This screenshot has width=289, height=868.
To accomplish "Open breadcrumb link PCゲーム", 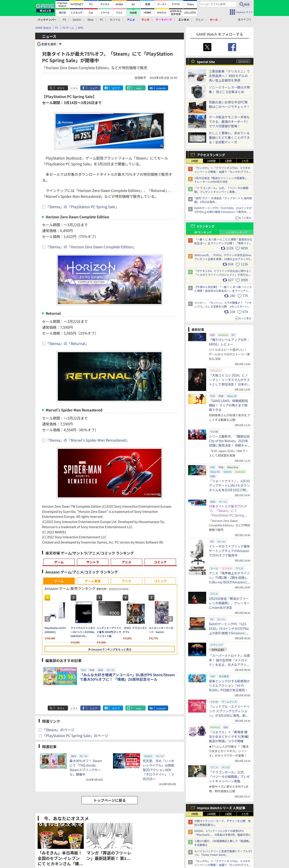I will click(68, 28).
